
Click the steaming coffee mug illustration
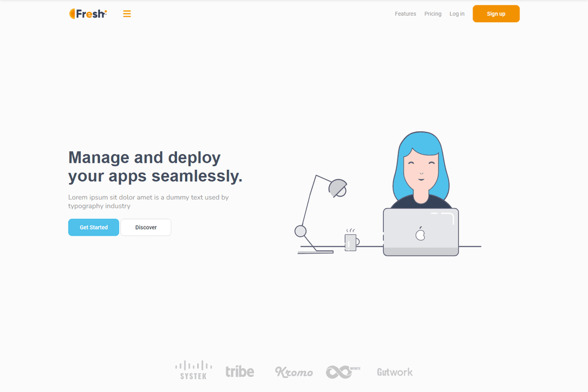[x=351, y=240]
